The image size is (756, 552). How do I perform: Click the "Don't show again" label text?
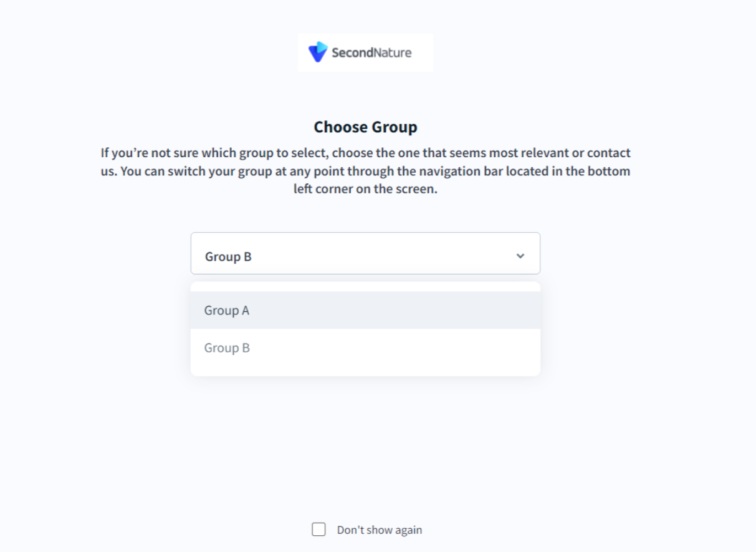coord(379,530)
